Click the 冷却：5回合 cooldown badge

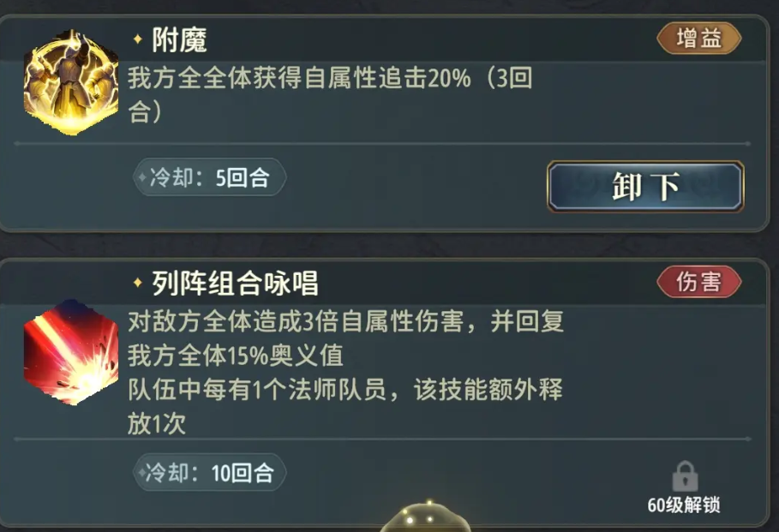pos(208,178)
